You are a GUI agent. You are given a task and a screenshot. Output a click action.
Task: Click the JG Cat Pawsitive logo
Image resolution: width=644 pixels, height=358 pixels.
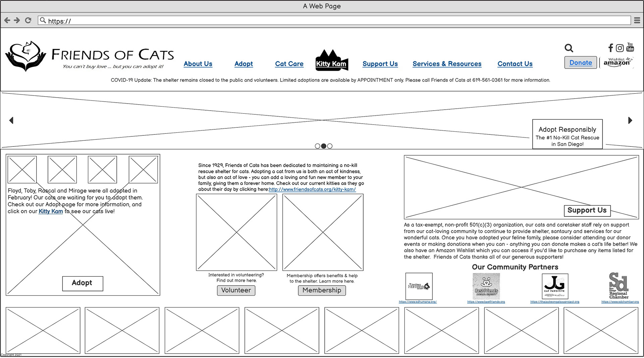(555, 286)
